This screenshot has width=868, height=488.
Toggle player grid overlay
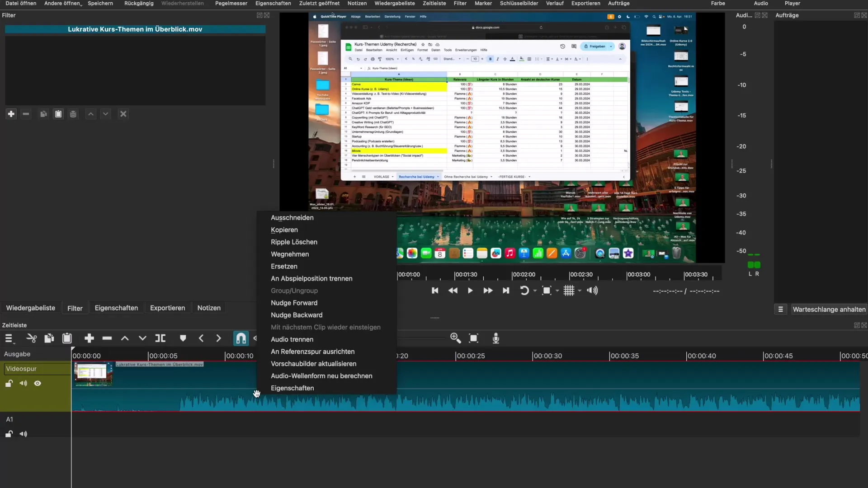[x=569, y=291]
